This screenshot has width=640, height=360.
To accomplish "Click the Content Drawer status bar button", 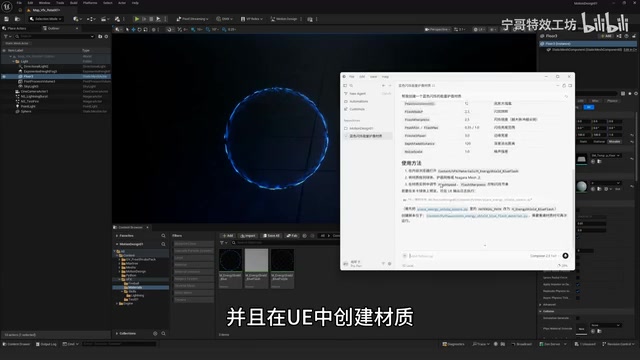I will point(17,344).
